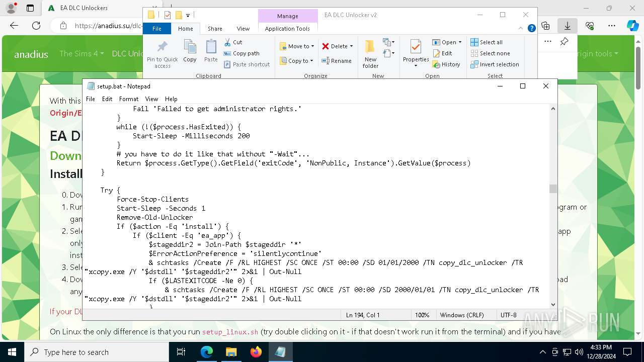Click Notepad vertical scrollbar thumb
Image resolution: width=644 pixels, height=362 pixels.
(553, 189)
